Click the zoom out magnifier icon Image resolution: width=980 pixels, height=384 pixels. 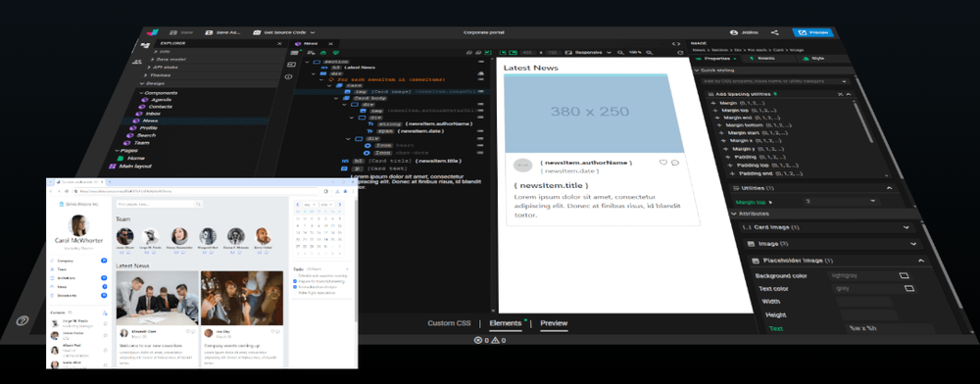coord(620,53)
